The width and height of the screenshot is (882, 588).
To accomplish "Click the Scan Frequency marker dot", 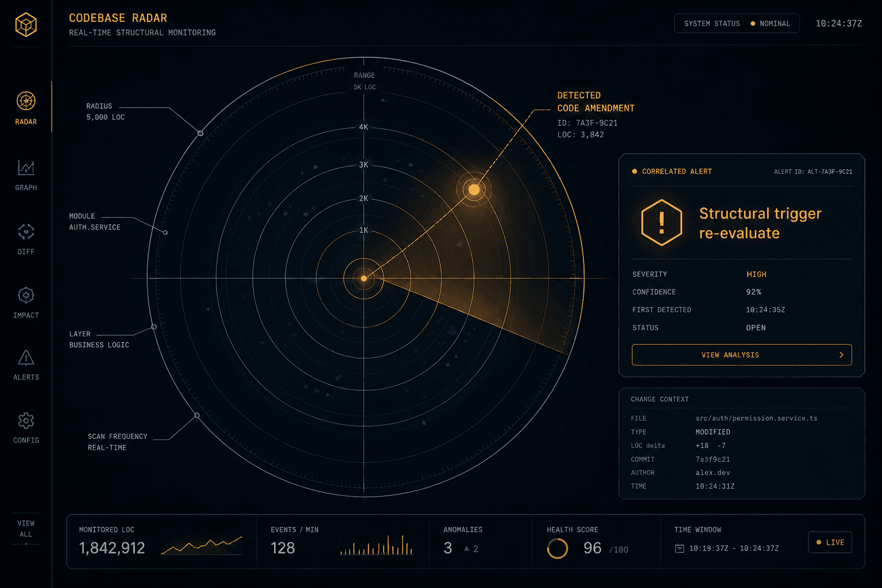I will pos(197,415).
